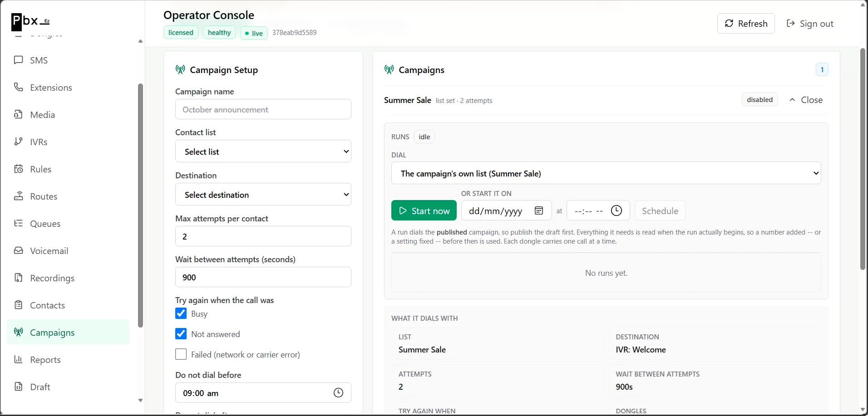The height and width of the screenshot is (416, 868).
Task: Click the Recordings file icon
Action: [x=19, y=278]
